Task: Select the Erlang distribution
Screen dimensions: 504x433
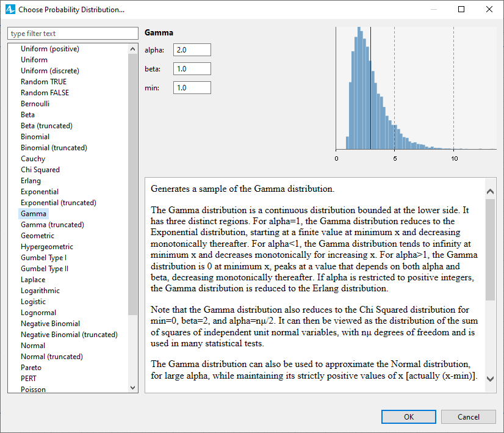Action: 31,181
